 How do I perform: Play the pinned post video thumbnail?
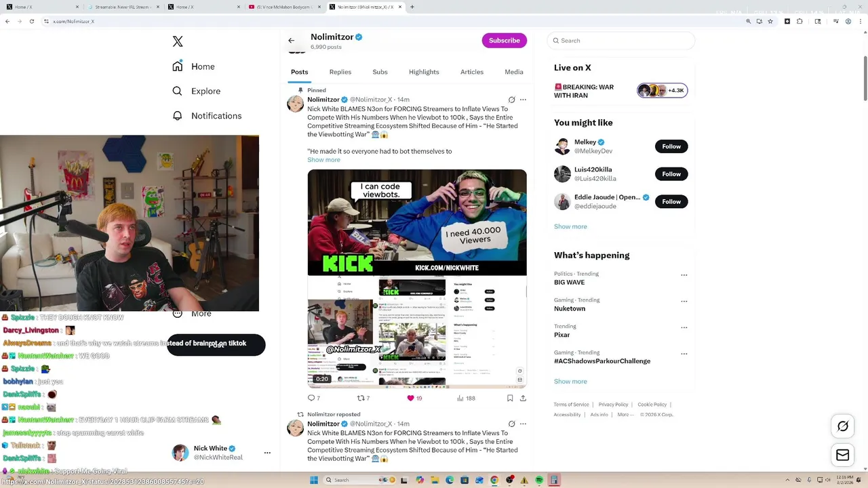[x=417, y=278]
